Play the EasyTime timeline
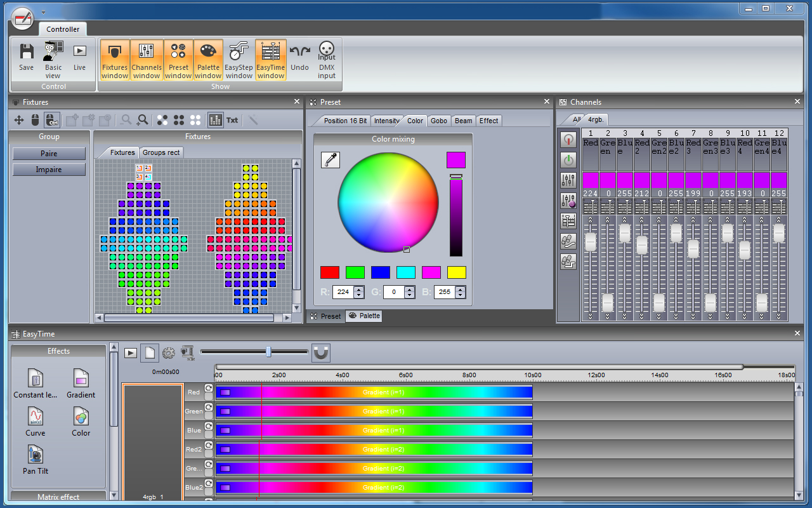This screenshot has height=508, width=812. tap(130, 352)
